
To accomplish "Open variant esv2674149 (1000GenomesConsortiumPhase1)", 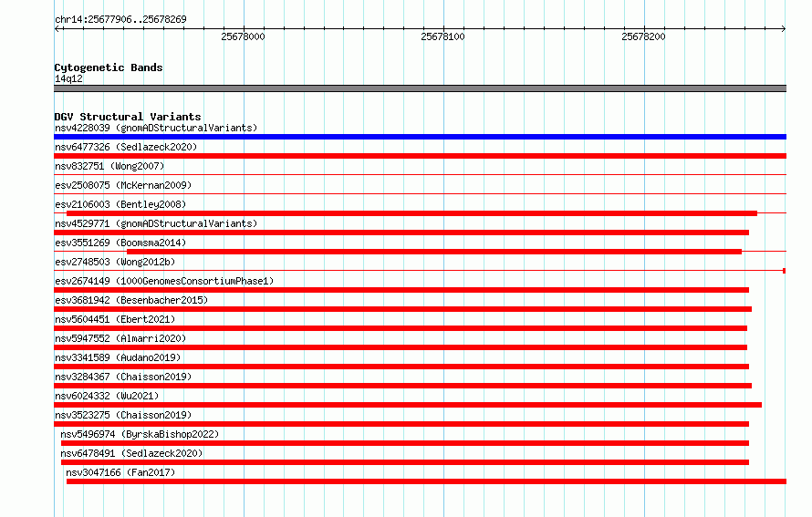I will [x=164, y=281].
